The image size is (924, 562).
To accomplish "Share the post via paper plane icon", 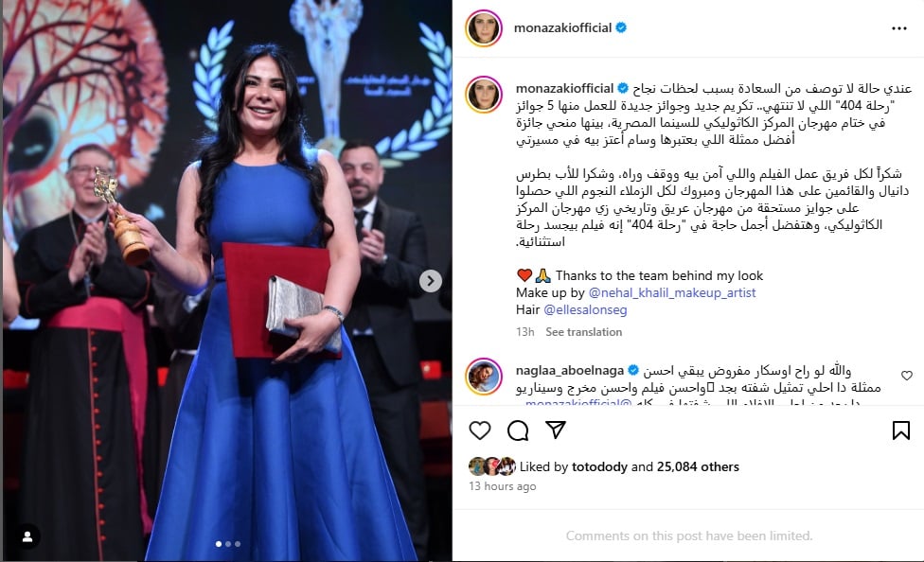I will pos(556,430).
